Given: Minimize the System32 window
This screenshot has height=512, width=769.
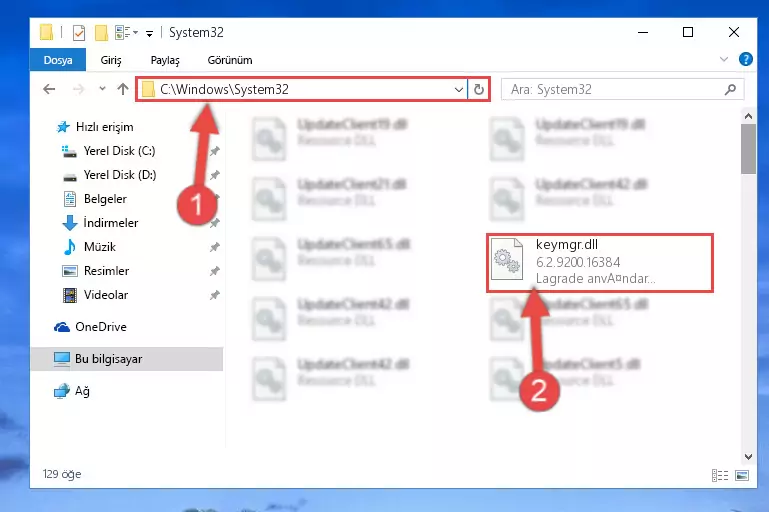Looking at the screenshot, I should [643, 32].
